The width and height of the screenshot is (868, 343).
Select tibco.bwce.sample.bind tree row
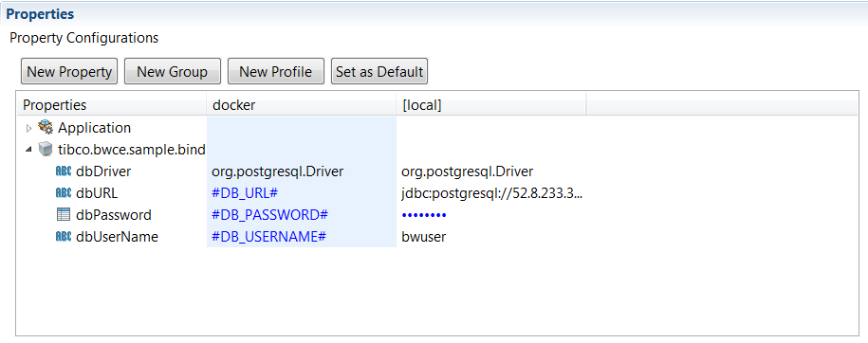pos(132,150)
